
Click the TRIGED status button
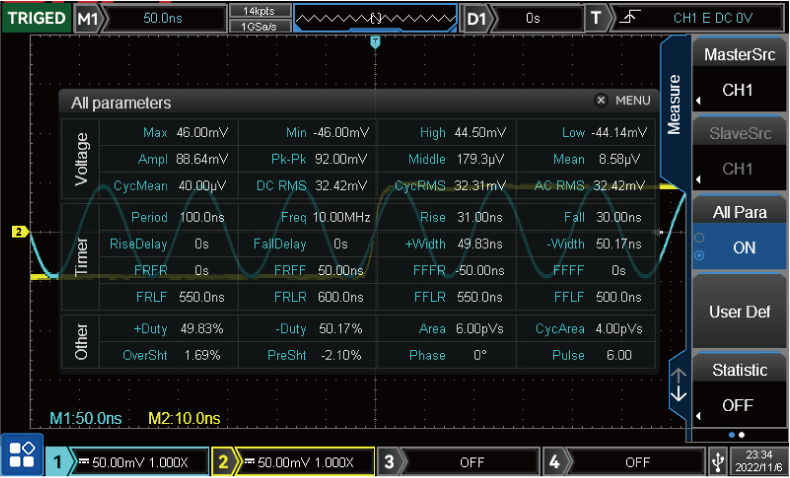tap(35, 18)
